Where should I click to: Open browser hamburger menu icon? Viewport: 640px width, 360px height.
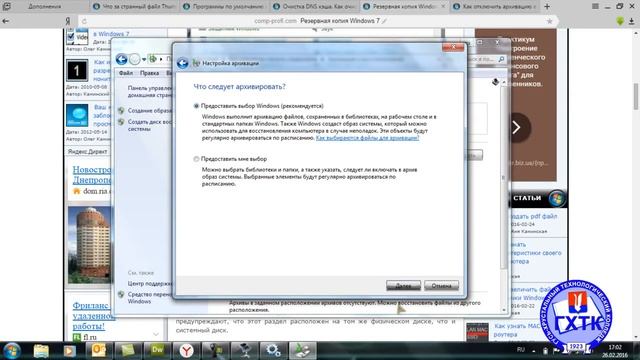pyautogui.click(x=596, y=7)
